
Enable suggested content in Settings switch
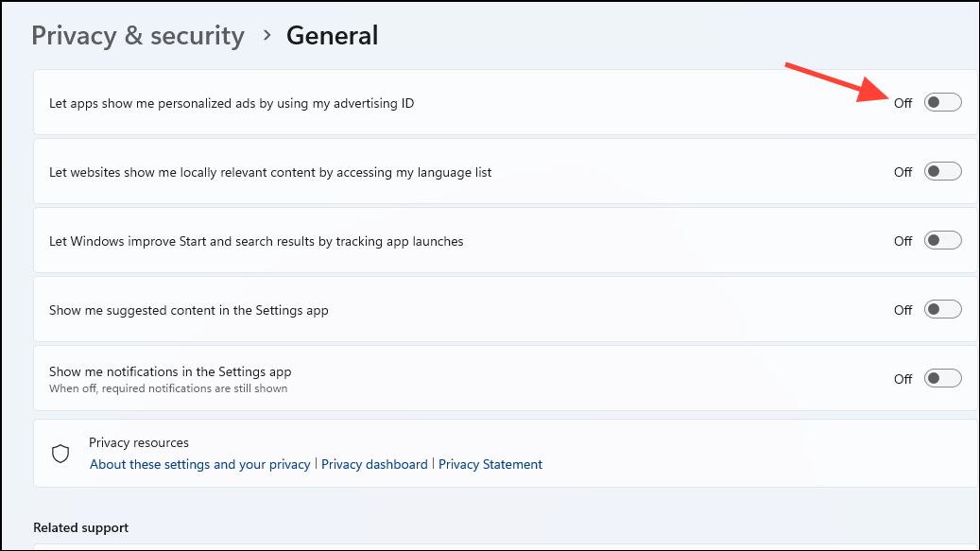(942, 310)
